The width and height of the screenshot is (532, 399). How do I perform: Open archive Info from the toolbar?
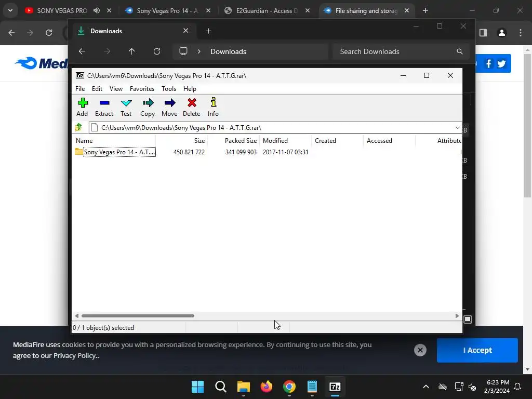(x=213, y=107)
